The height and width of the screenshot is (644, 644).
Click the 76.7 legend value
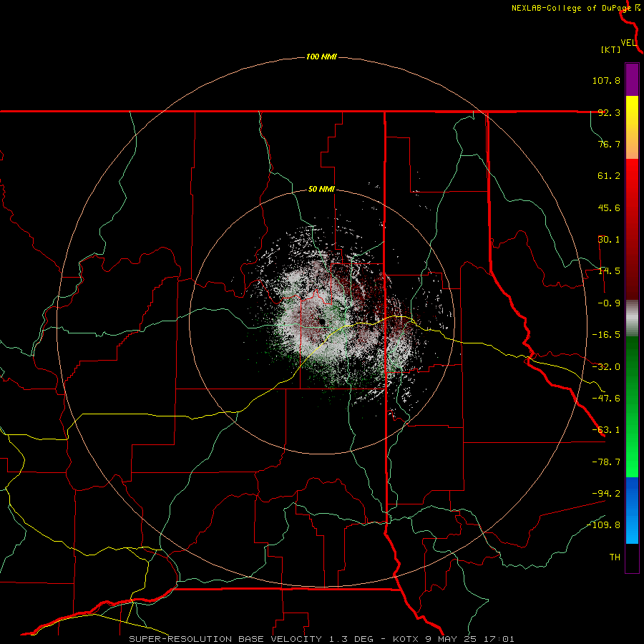pos(609,144)
